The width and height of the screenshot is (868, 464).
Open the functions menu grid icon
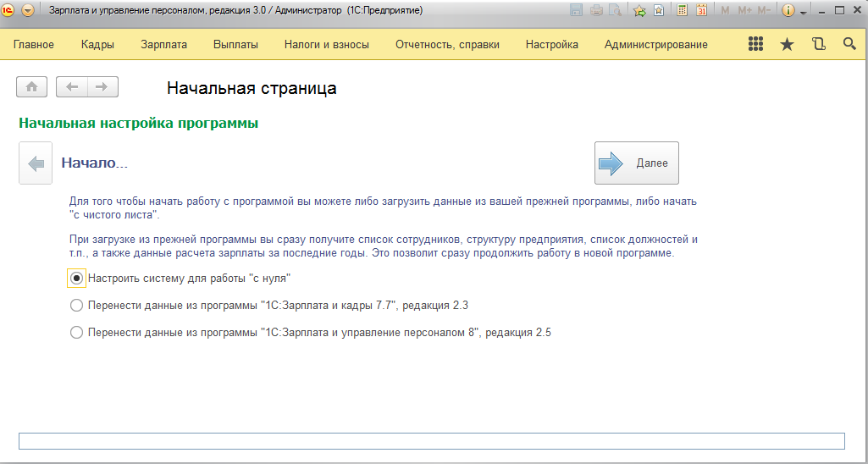[x=755, y=44]
